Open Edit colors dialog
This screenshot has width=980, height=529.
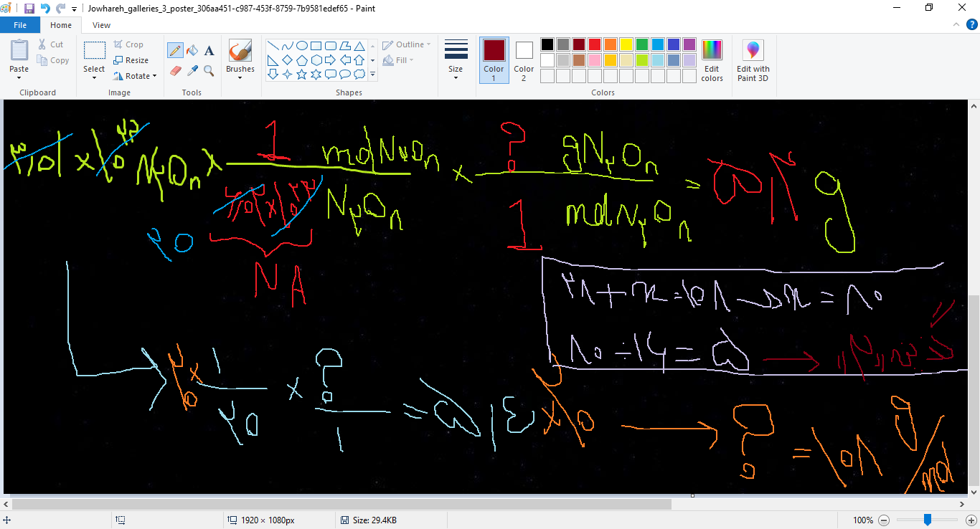712,60
